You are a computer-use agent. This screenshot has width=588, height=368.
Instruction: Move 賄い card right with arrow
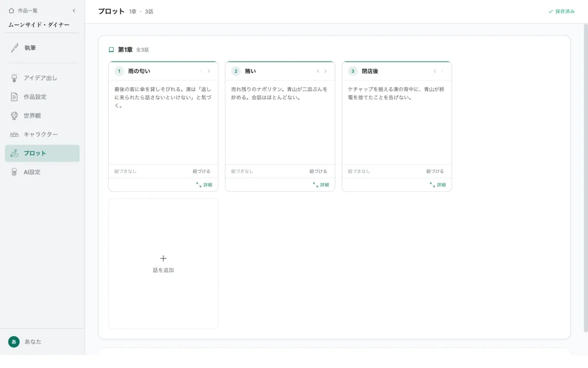pyautogui.click(x=325, y=71)
